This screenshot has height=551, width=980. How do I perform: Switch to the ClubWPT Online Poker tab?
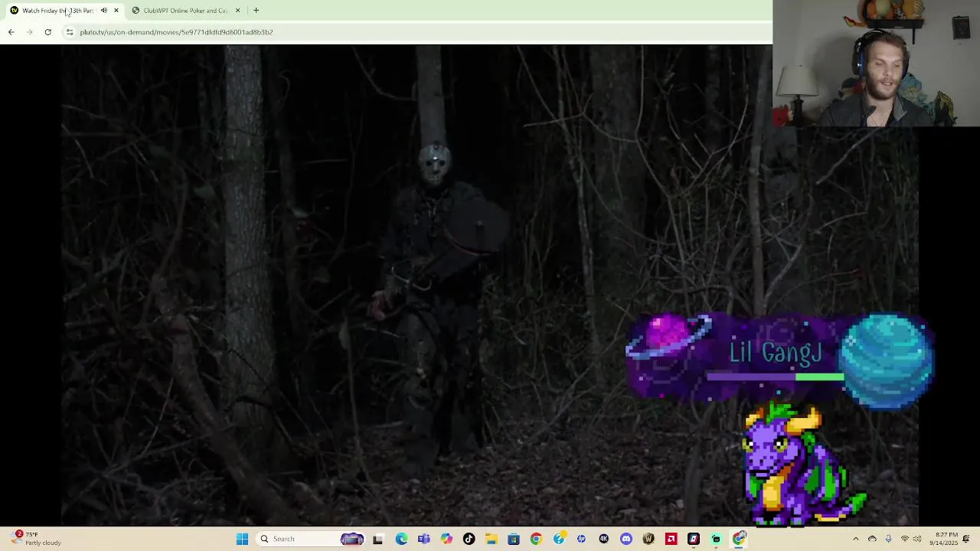(x=185, y=11)
